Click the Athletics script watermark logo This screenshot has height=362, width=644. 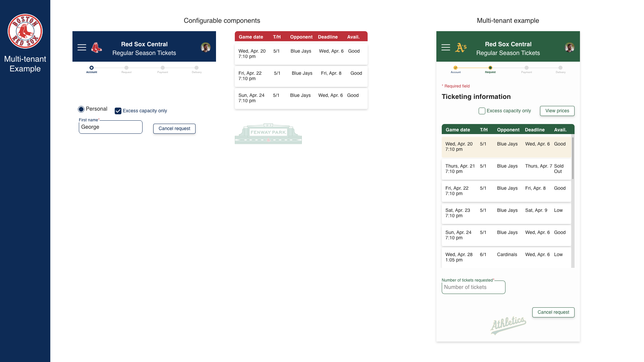(x=508, y=325)
